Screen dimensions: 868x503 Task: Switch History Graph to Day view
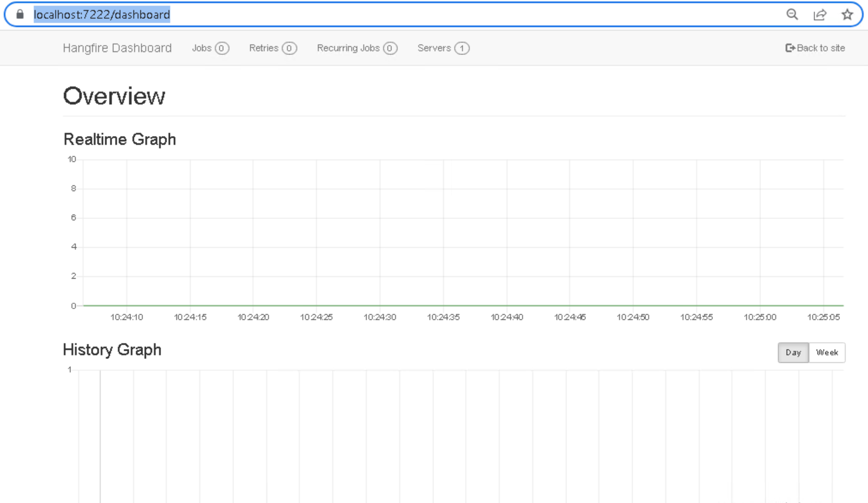[x=793, y=353]
